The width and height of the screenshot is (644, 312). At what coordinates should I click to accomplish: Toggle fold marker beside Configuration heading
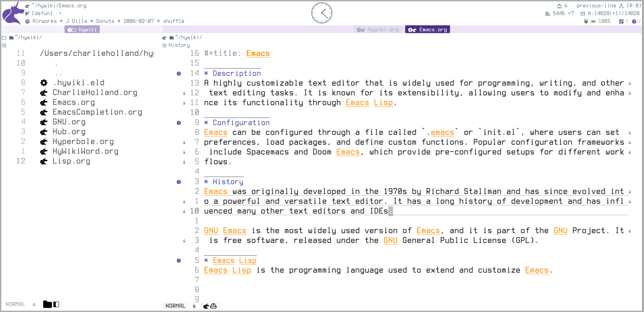[179, 123]
